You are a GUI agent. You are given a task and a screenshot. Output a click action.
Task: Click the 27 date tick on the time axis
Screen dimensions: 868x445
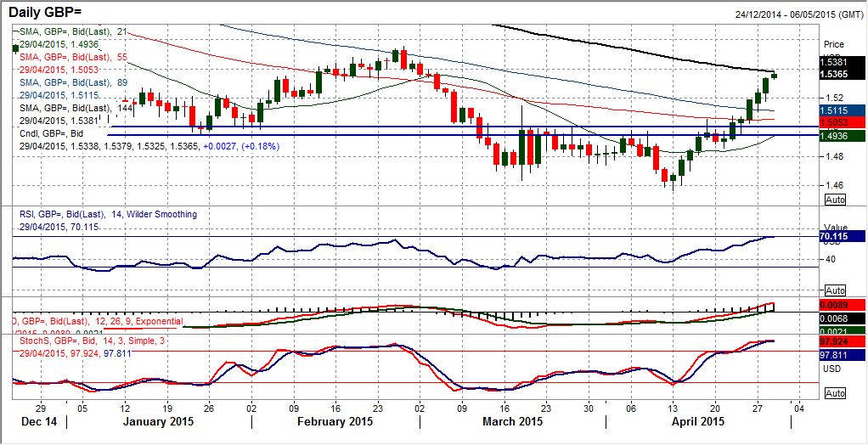[x=758, y=408]
